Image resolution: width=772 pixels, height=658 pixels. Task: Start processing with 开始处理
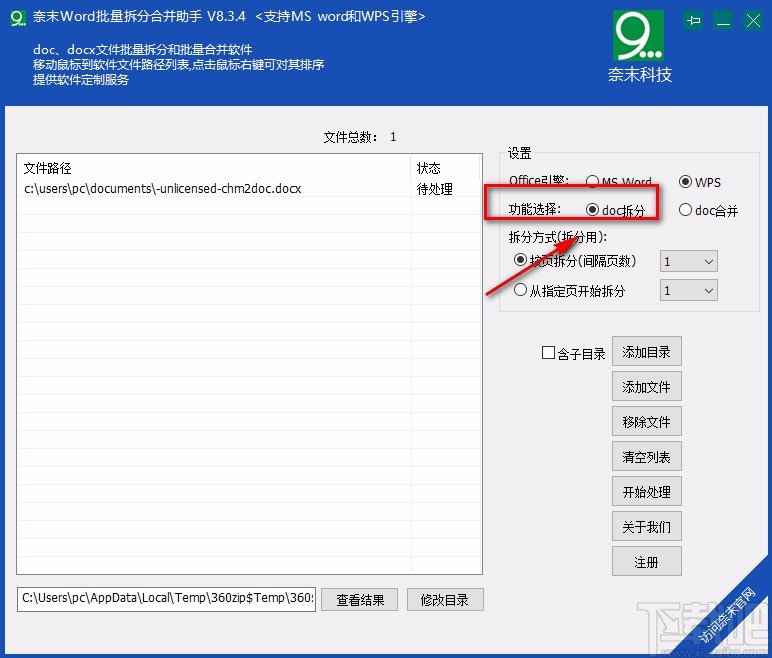coord(646,492)
